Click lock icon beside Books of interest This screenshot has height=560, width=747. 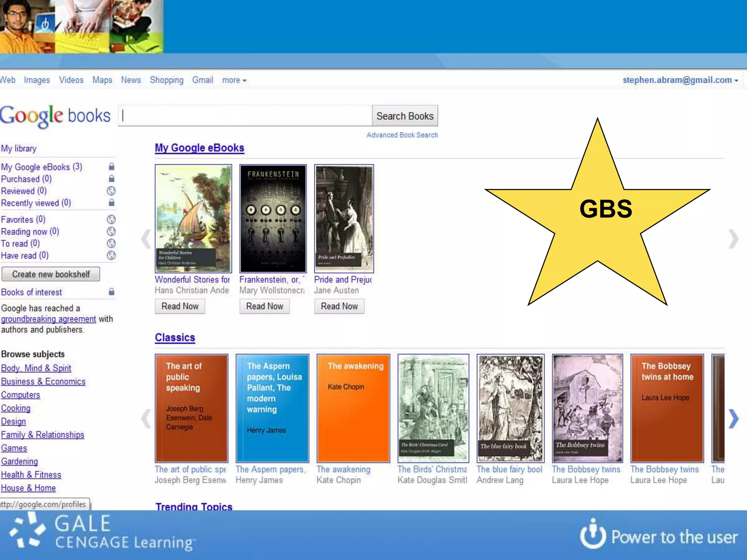(112, 292)
